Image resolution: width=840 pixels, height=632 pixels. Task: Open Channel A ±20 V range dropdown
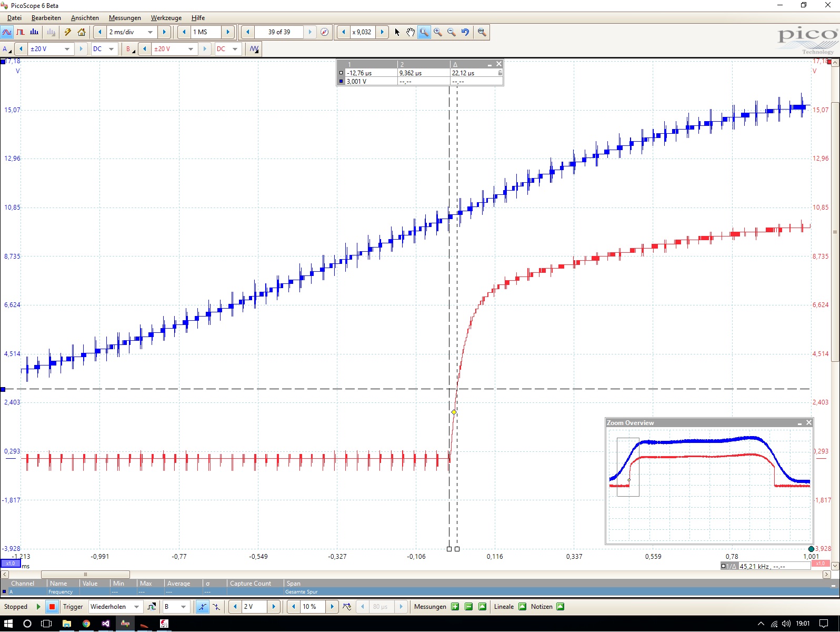coord(67,49)
